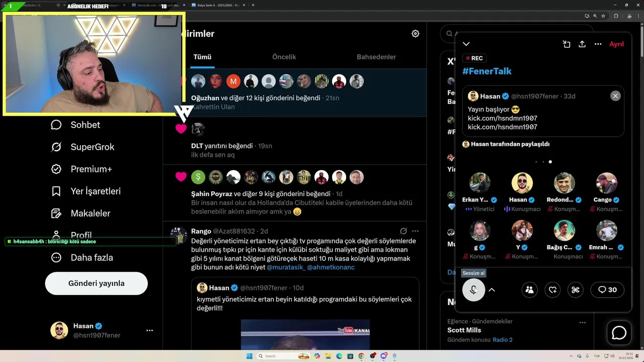Bookmark this page with star icon
The height and width of the screenshot is (362, 644).
603,16
